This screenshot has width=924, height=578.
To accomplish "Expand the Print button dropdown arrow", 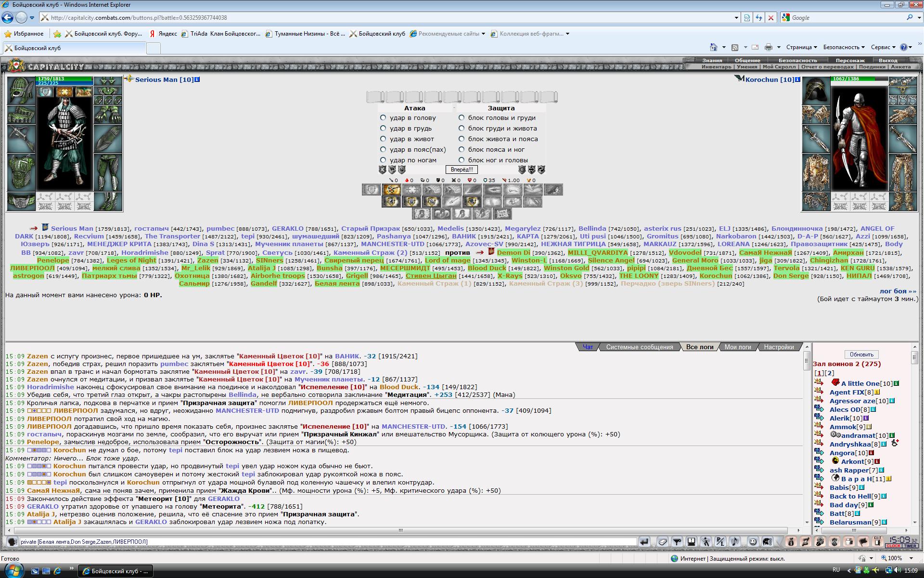I will click(x=779, y=47).
